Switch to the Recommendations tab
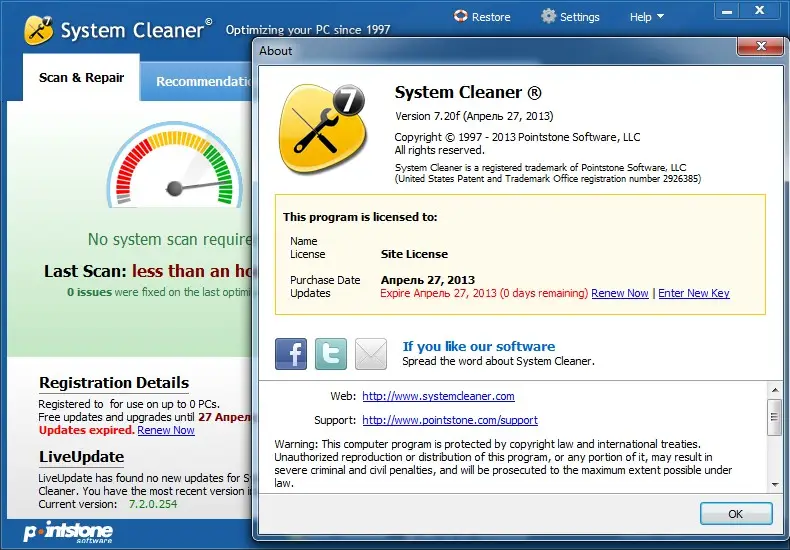The image size is (790, 550). [198, 82]
